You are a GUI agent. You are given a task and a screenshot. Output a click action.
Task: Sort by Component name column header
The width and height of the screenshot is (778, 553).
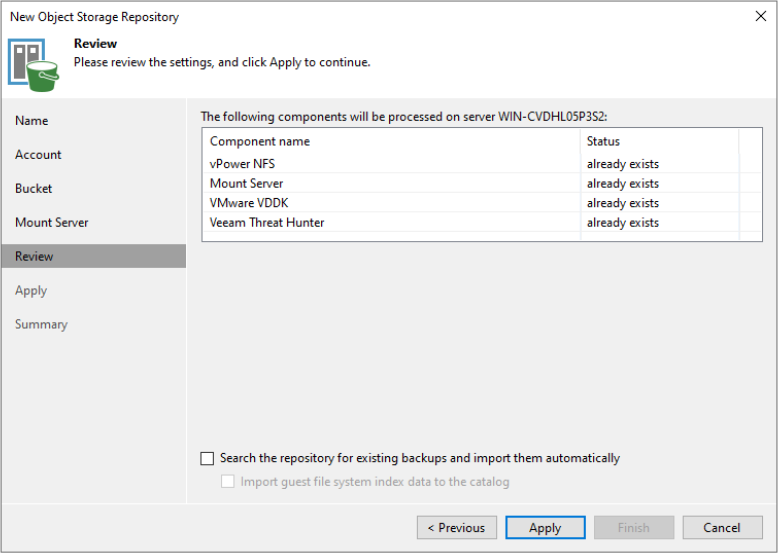[x=391, y=141]
